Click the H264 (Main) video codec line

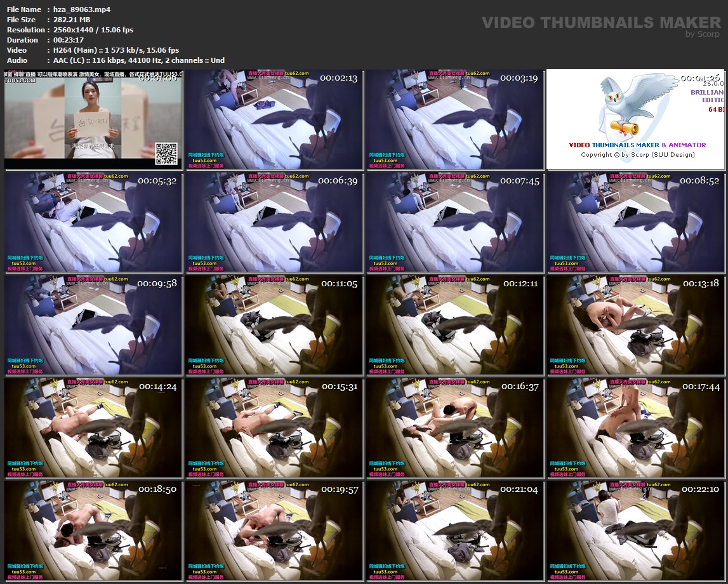pyautogui.click(x=116, y=50)
